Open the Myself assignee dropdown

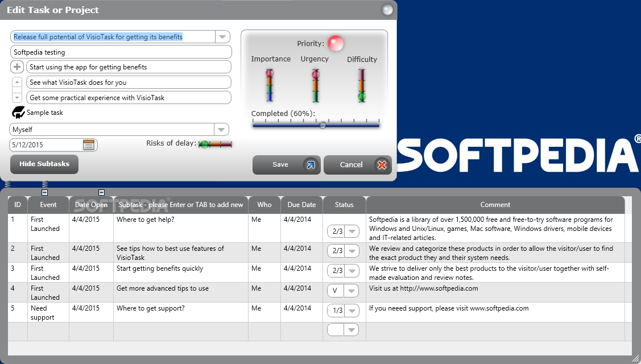click(x=221, y=130)
